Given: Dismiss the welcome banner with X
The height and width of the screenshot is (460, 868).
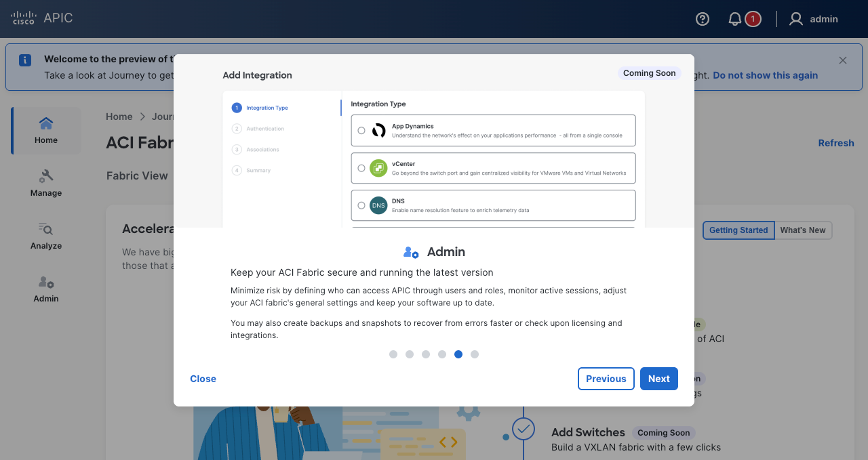Looking at the screenshot, I should (x=843, y=60).
